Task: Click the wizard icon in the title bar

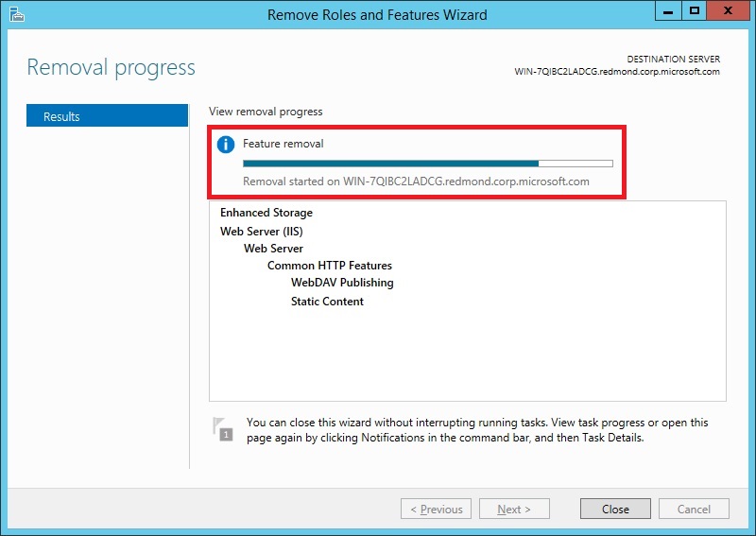Action: click(17, 14)
